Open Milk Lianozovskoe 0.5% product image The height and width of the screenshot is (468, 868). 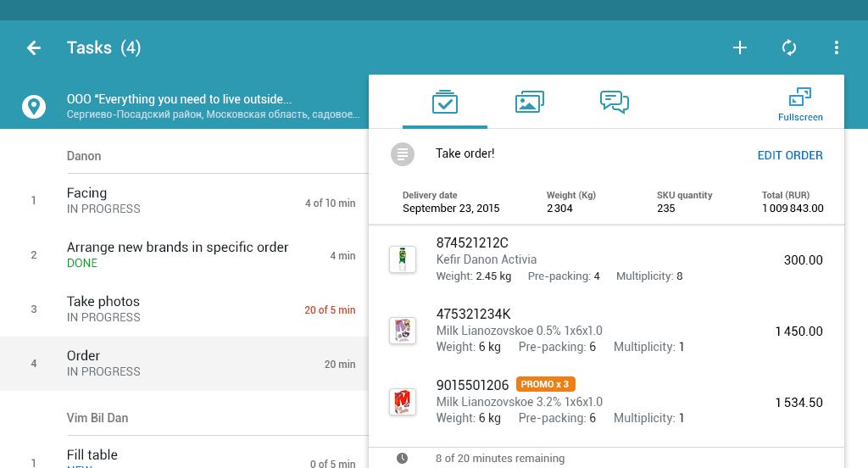[x=403, y=331]
